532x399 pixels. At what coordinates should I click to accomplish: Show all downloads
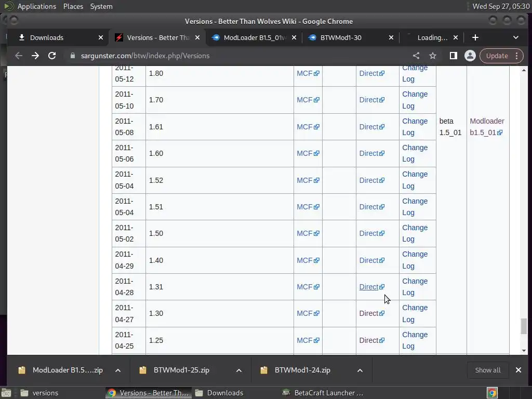click(x=487, y=370)
